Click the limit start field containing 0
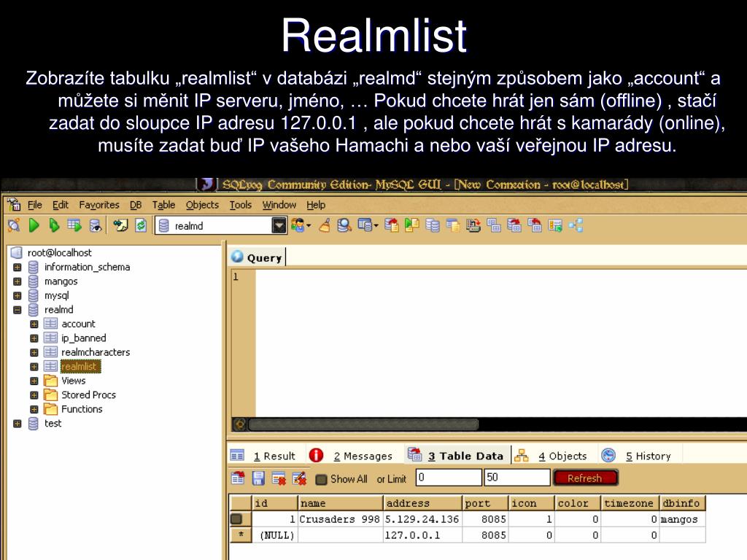This screenshot has height=560, width=747. click(449, 477)
